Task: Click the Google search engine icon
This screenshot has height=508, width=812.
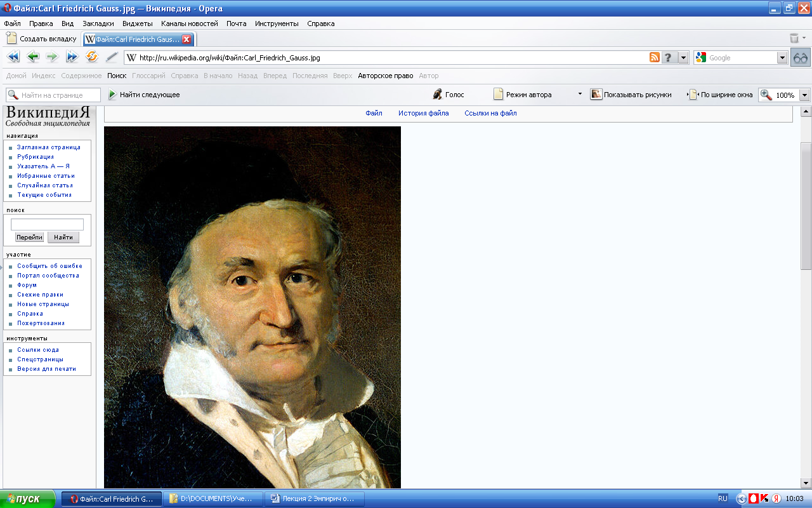Action: point(701,57)
